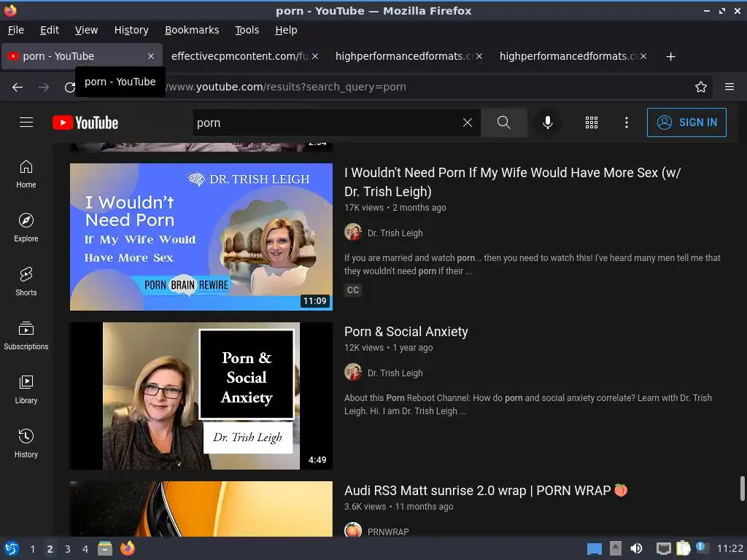This screenshot has height=560, width=747.
Task: Launch Firefox from the taskbar
Action: point(127,548)
